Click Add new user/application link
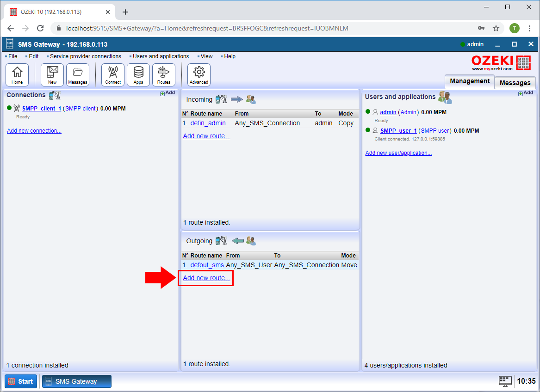 click(398, 153)
